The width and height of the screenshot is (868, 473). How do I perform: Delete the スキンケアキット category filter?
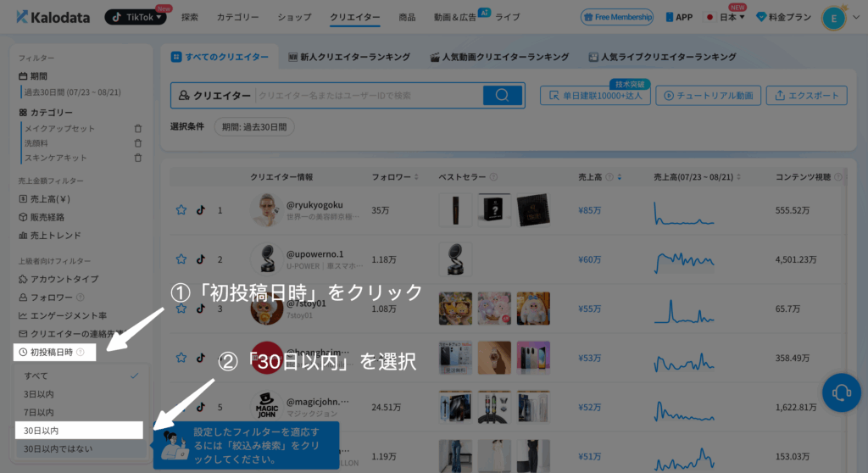point(138,158)
